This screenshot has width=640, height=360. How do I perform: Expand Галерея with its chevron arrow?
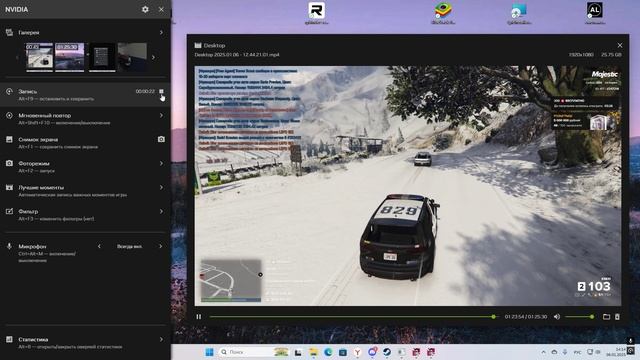click(161, 32)
